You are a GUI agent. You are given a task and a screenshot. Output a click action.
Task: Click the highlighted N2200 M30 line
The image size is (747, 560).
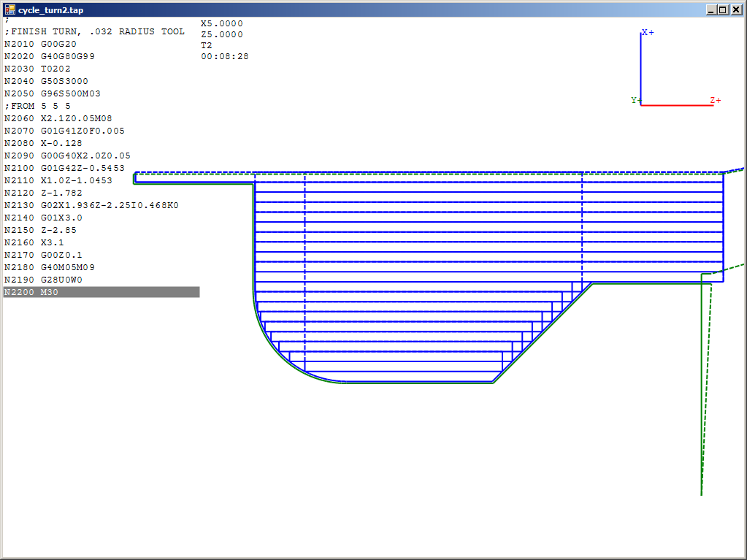tap(101, 292)
